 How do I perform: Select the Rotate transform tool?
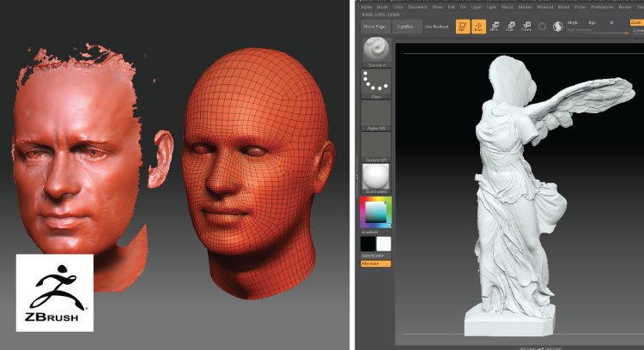point(526,27)
